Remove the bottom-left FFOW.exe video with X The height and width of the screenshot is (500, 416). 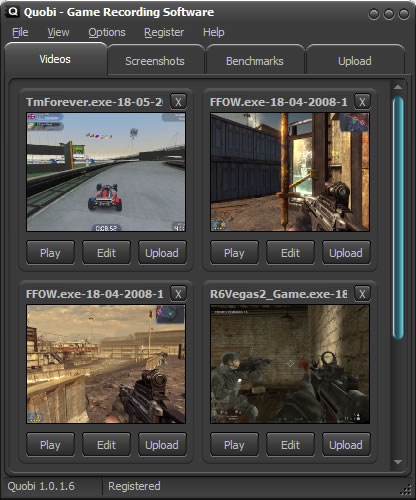tap(178, 294)
